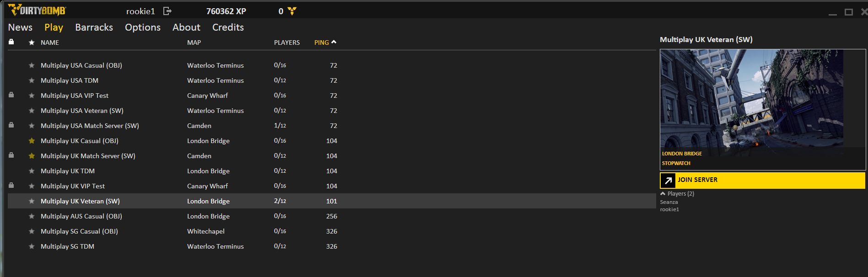Click the arrow icon on Join Server

[x=668, y=181]
